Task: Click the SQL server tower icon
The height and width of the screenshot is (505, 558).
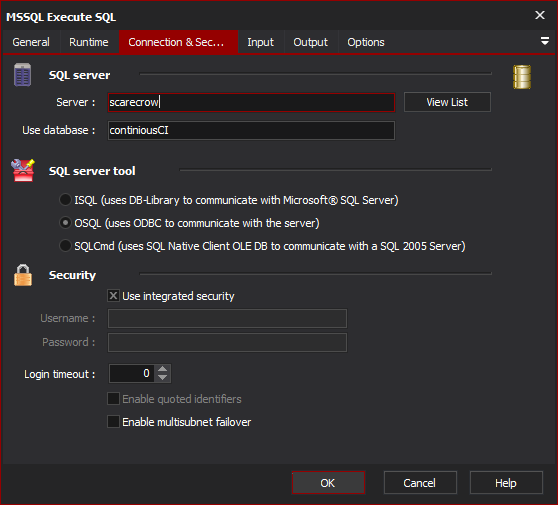Action: pyautogui.click(x=22, y=75)
